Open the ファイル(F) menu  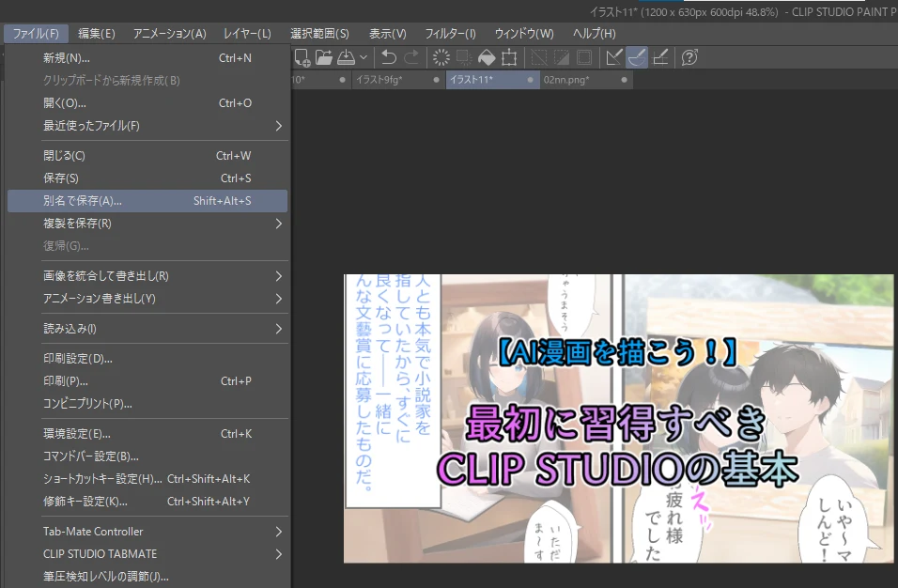click(x=36, y=34)
